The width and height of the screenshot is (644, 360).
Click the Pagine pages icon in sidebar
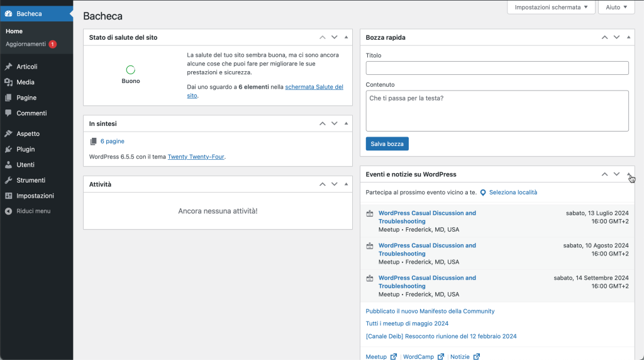(8, 98)
